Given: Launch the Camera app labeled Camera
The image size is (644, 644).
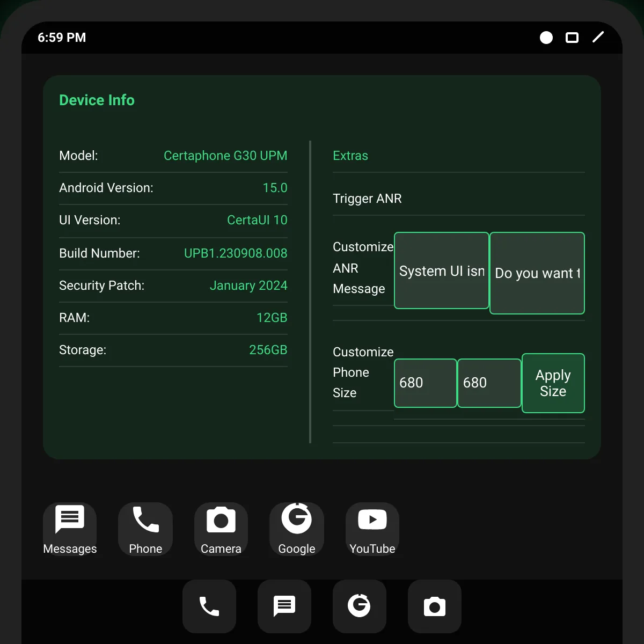Looking at the screenshot, I should click(221, 529).
